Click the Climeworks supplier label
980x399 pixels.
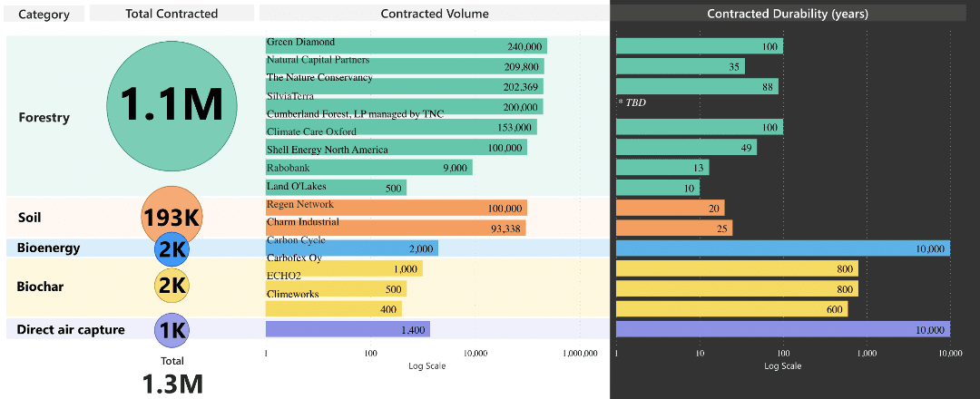292,294
